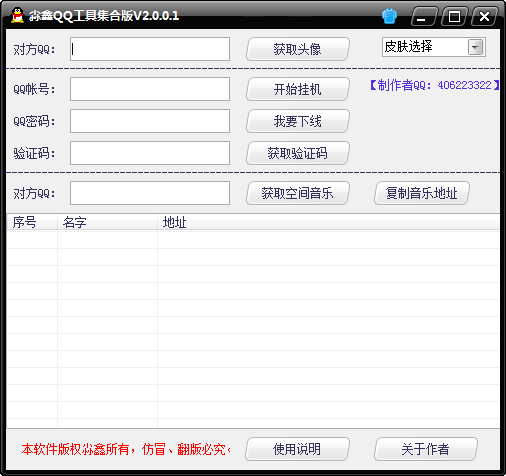Sort list by 地址 column header
Viewport: 506px width, 476px height.
click(328, 222)
